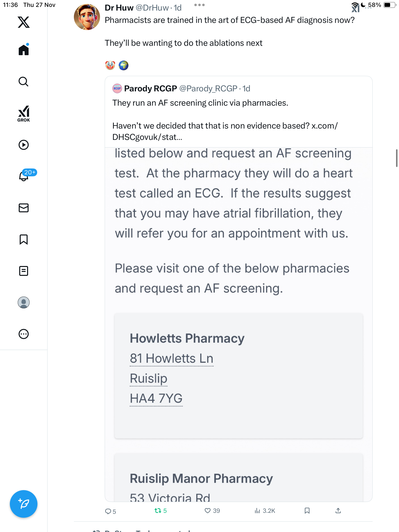This screenshot has height=532, width=399.
Task: Tap the compose new post button
Action: pyautogui.click(x=24, y=504)
